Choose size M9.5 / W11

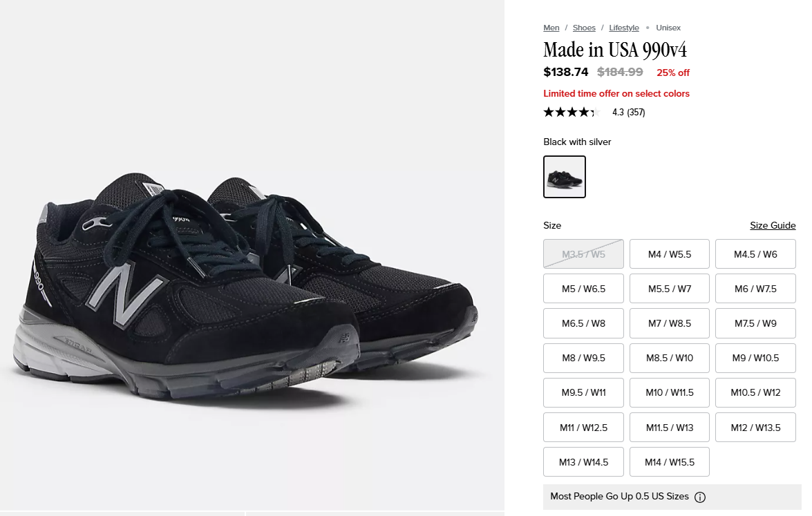pyautogui.click(x=584, y=393)
